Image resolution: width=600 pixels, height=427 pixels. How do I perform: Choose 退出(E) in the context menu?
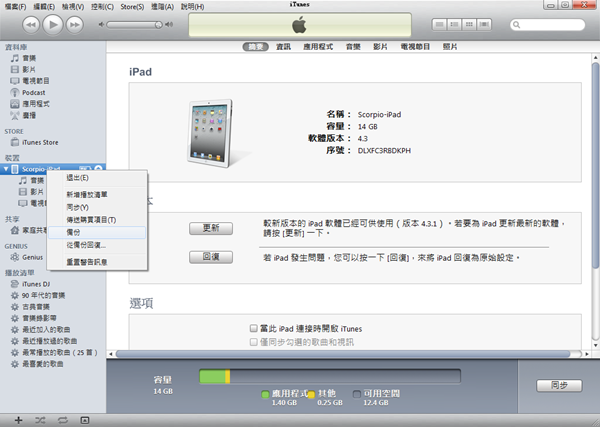pyautogui.click(x=97, y=178)
